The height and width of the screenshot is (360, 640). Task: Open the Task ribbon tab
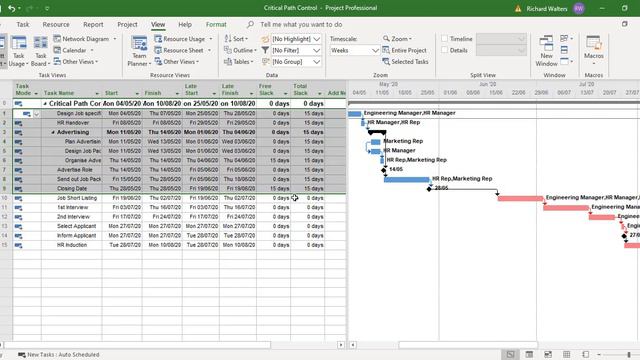pyautogui.click(x=22, y=24)
